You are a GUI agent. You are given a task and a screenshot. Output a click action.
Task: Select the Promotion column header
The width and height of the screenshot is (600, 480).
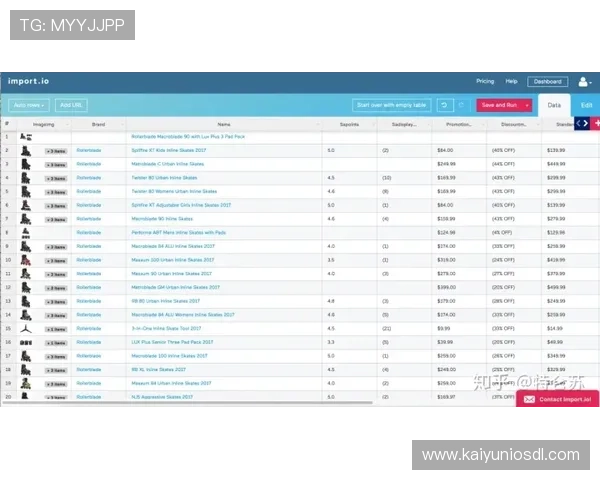pos(459,124)
